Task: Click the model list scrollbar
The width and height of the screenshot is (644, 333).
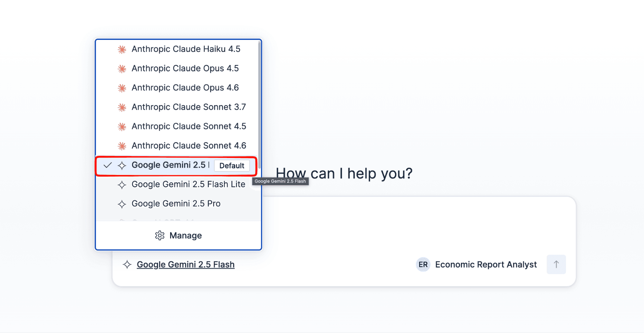Action: click(259, 105)
